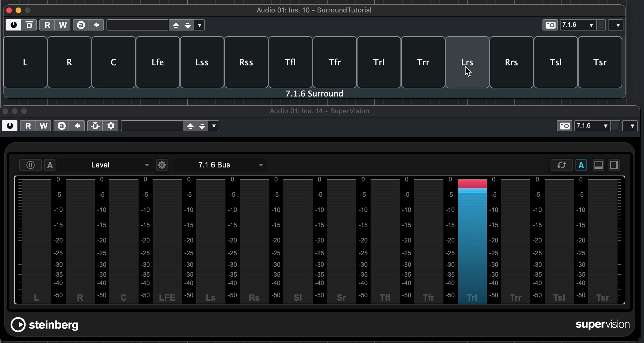Open 7.1.6 layout dropdown in SurroundTutorial
Screen dimensions: 644x343
pos(578,25)
